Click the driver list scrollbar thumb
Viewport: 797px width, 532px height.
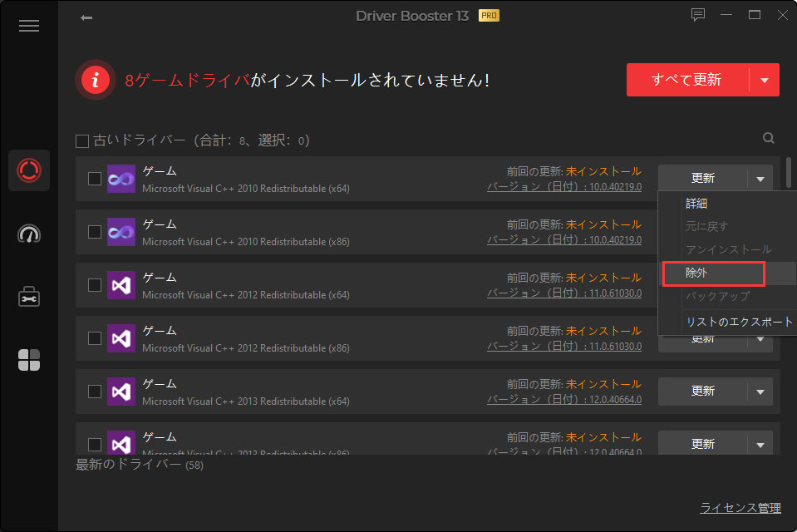pos(789,172)
